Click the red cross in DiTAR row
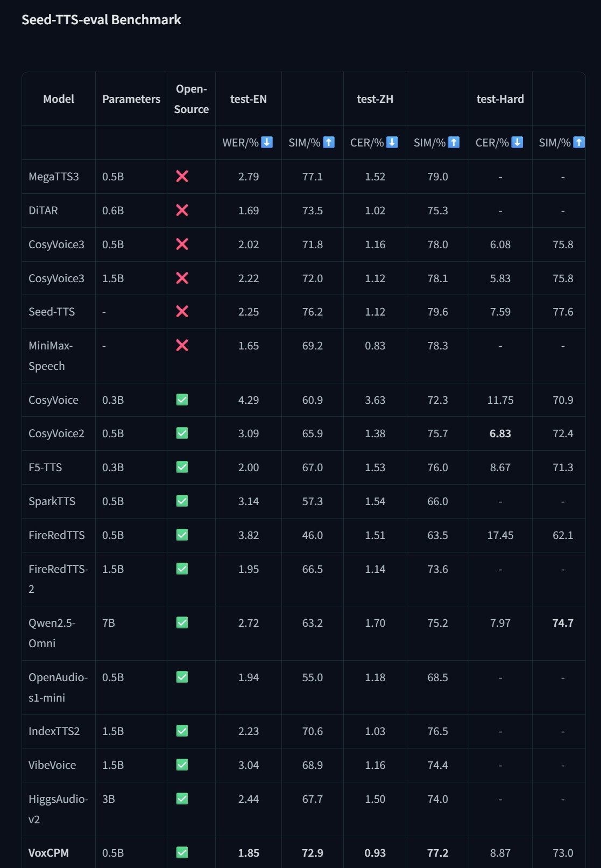The image size is (601, 868). pos(182,210)
